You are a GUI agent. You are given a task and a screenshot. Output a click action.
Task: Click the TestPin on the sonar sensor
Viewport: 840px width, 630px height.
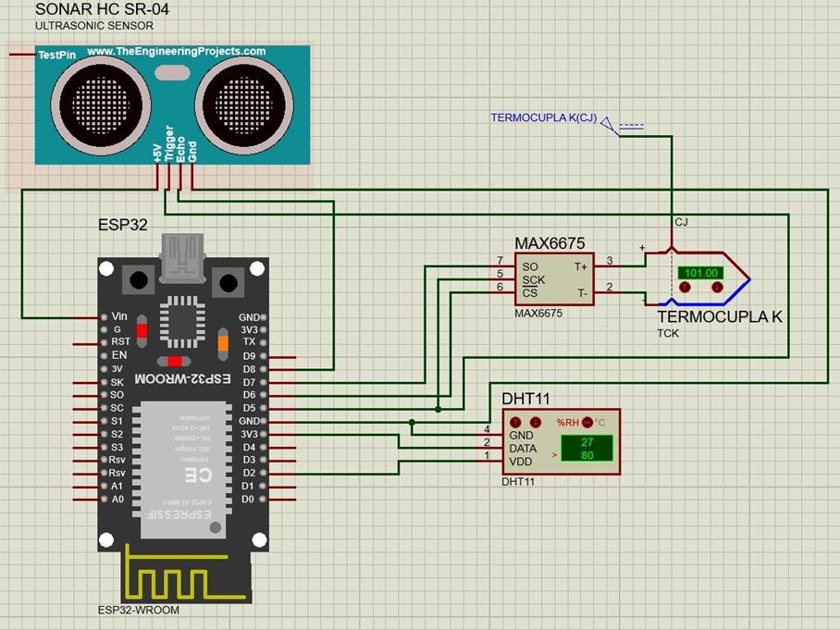[23, 54]
